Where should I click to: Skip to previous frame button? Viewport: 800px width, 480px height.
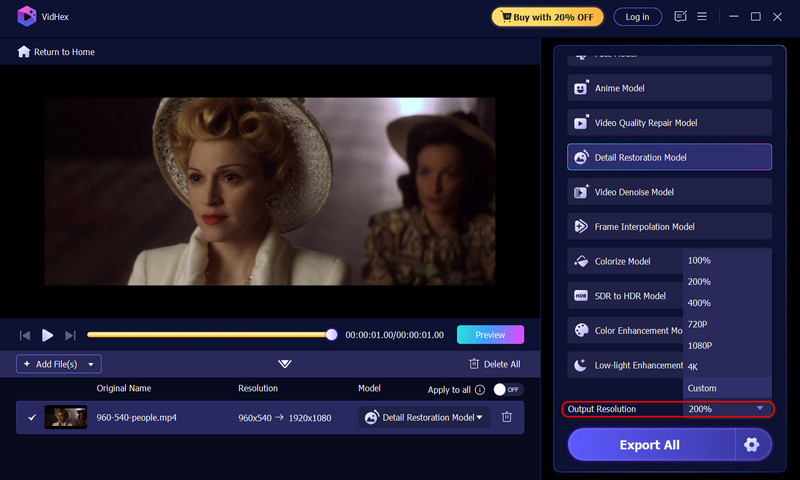(24, 335)
